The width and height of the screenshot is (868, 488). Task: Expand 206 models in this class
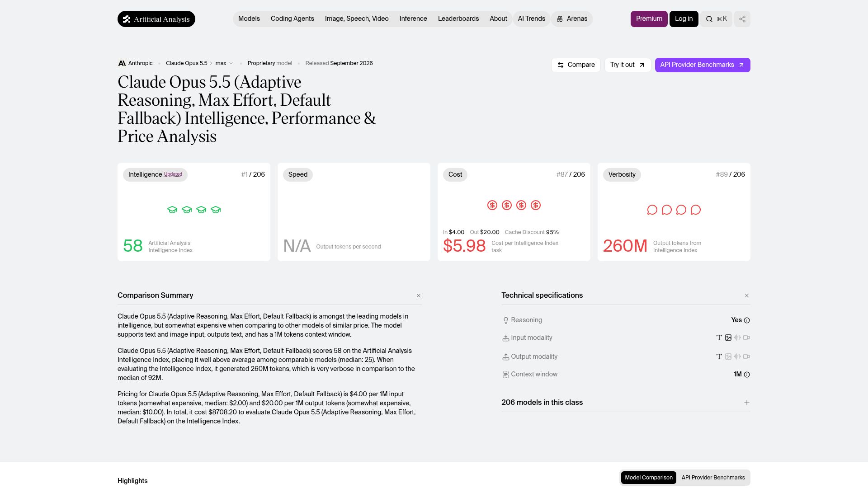(626, 403)
